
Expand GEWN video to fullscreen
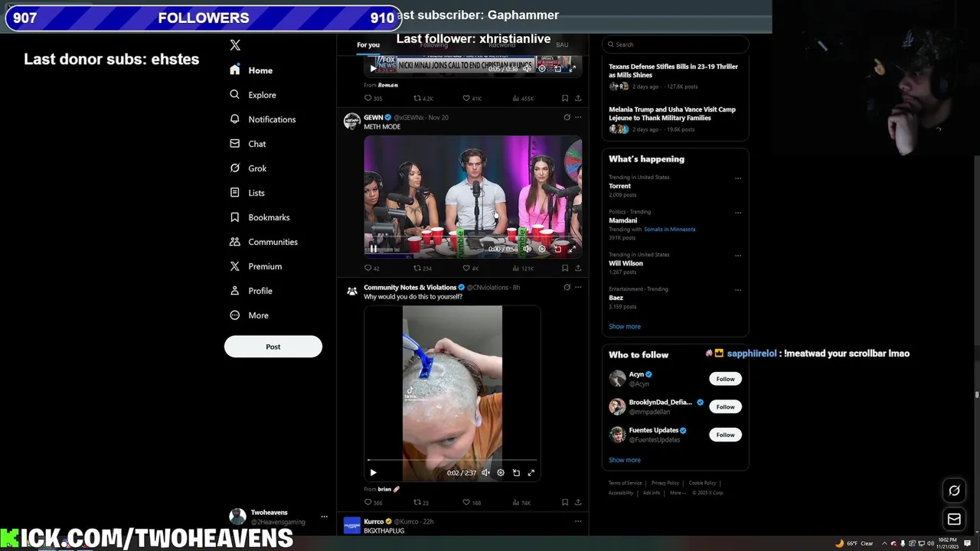pyautogui.click(x=572, y=249)
